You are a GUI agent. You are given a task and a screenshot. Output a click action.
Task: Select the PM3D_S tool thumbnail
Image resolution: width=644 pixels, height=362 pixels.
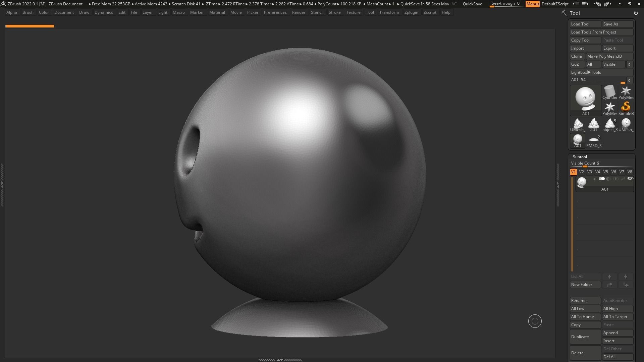[x=593, y=140]
